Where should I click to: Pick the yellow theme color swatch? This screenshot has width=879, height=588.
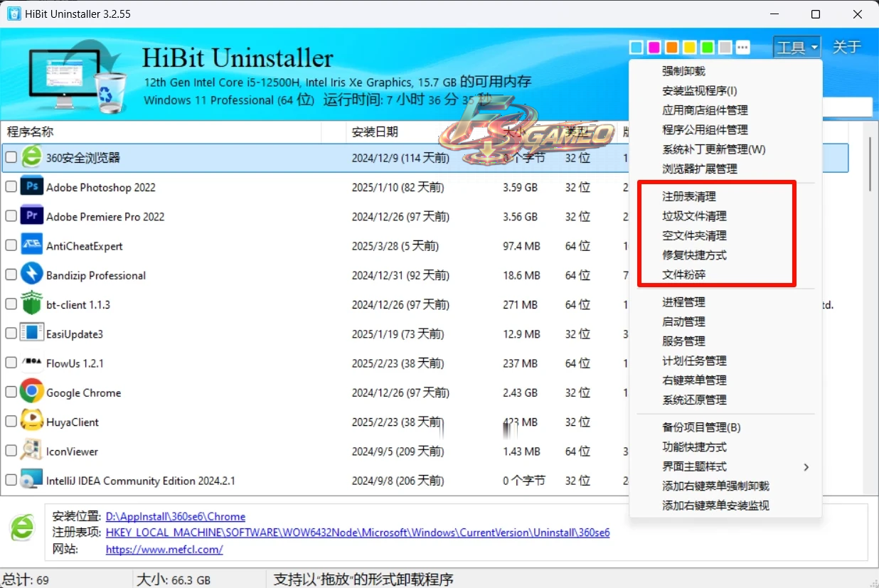690,48
